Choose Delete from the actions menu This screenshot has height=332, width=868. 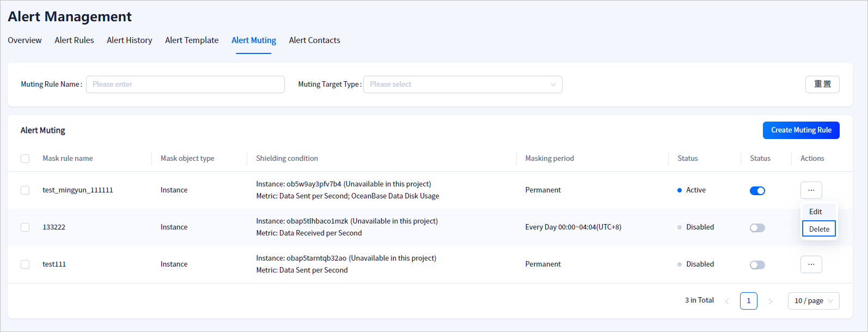click(818, 229)
